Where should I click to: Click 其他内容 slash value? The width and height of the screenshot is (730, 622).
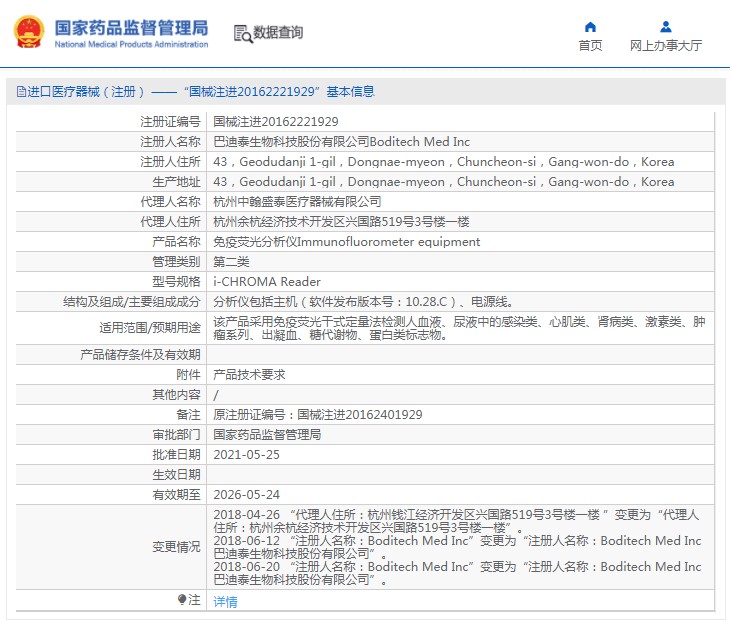click(x=216, y=395)
